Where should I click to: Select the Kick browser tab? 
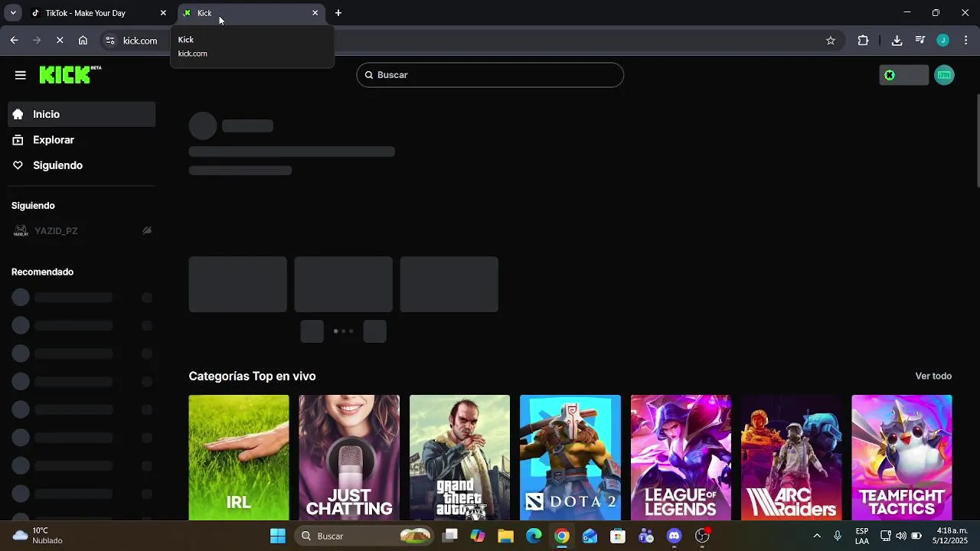click(x=251, y=13)
